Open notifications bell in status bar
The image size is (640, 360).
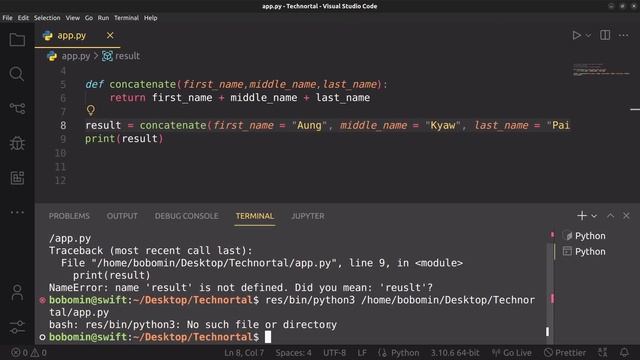(x=624, y=353)
